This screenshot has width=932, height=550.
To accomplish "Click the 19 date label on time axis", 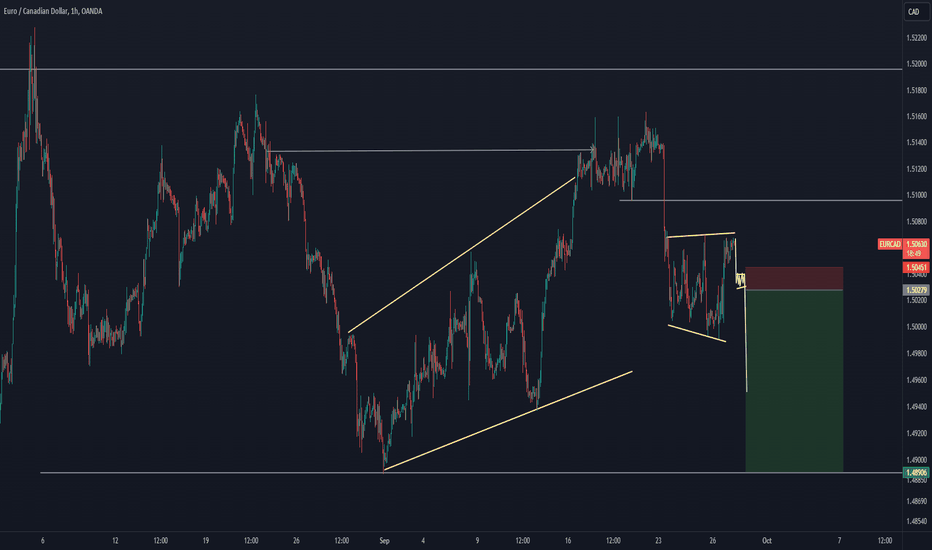I will click(206, 541).
